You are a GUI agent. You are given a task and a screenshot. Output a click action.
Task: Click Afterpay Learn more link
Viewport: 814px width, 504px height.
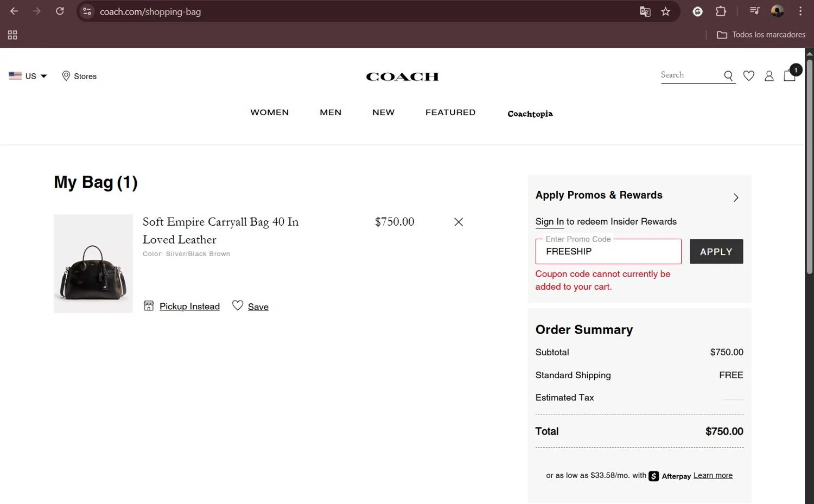pyautogui.click(x=713, y=475)
